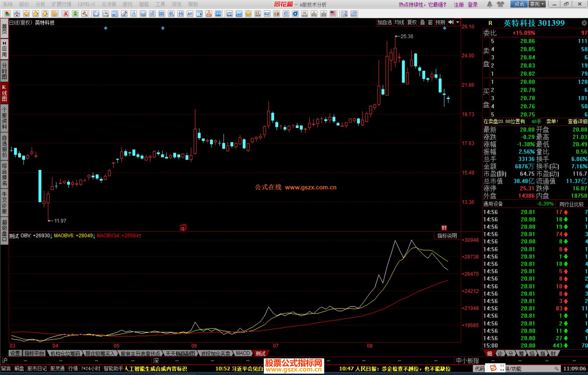Click the US flag market icon
Viewport: 588px width, 375px height.
coord(333,14)
